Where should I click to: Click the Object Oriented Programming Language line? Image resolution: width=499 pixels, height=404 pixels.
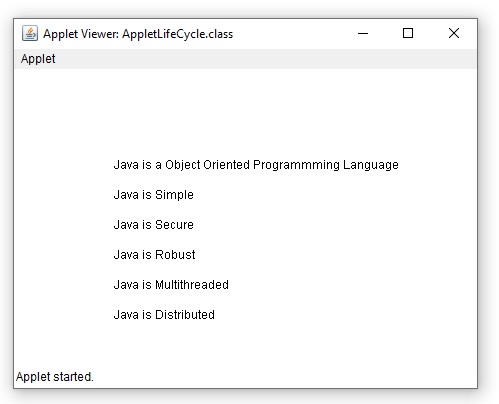[256, 165]
